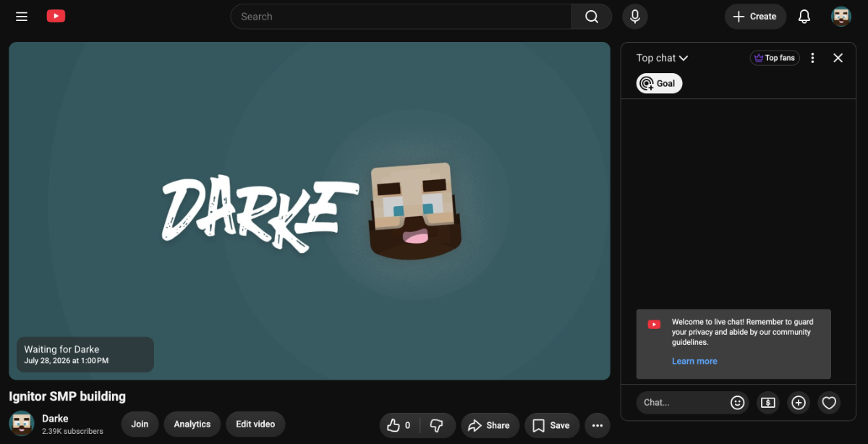This screenshot has height=444, width=868.
Task: Expand the Top chat dropdown
Action: click(662, 58)
